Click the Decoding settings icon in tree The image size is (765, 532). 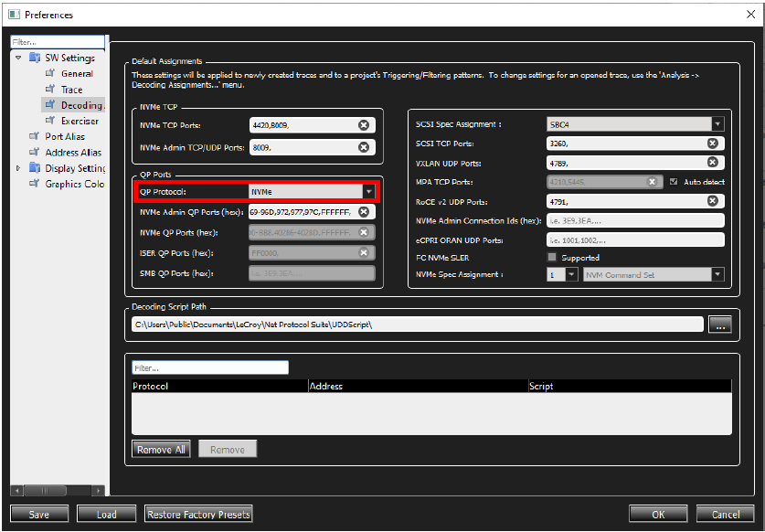pyautogui.click(x=50, y=104)
